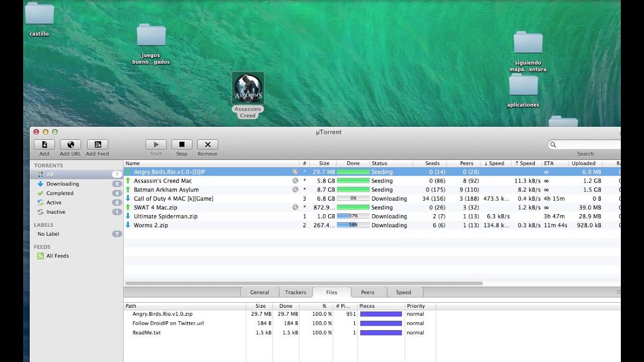Select the Batman Arkham Asylum torrent
The height and width of the screenshot is (362, 644).
pyautogui.click(x=372, y=190)
